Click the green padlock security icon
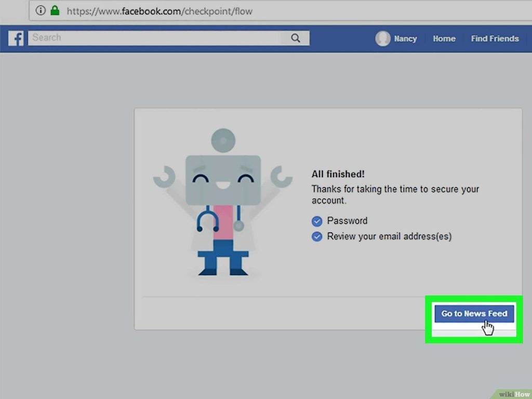This screenshot has width=532, height=399. point(55,10)
